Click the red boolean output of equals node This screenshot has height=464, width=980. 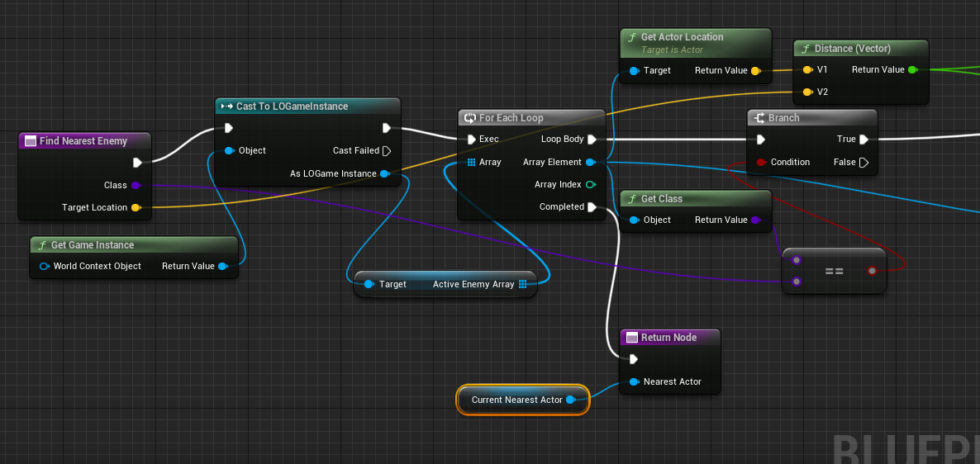872,271
